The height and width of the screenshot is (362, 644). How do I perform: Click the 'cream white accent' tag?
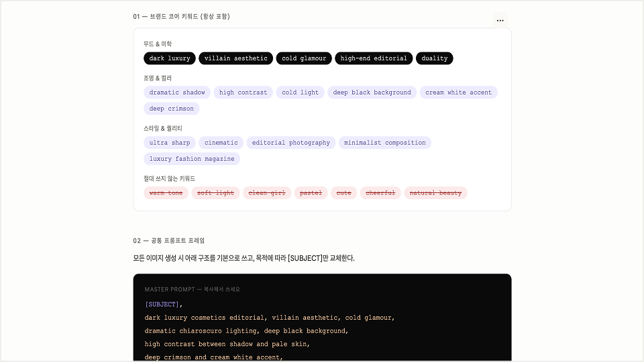pos(458,93)
